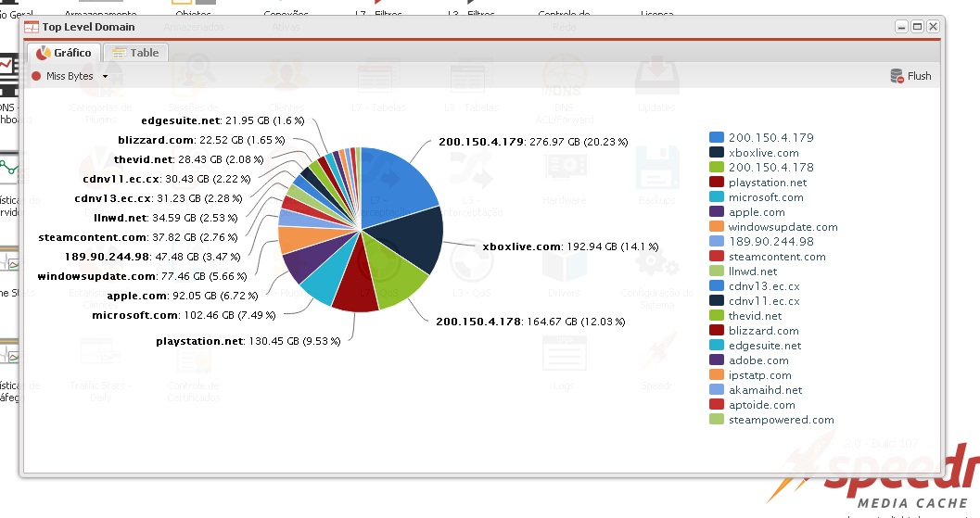Screen dimensions: 980x518
Task: Toggle playstation.net series in legend
Action: point(767,183)
